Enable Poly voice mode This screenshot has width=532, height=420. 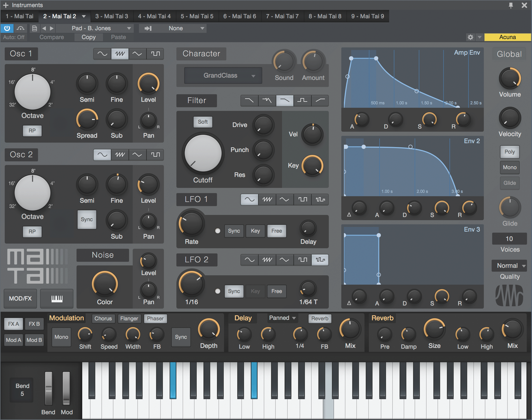(x=510, y=151)
